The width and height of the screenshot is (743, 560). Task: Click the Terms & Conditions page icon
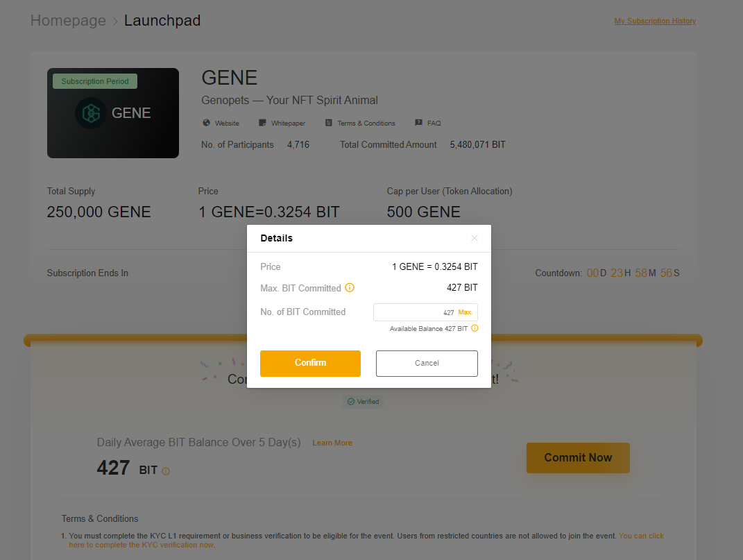click(x=328, y=123)
